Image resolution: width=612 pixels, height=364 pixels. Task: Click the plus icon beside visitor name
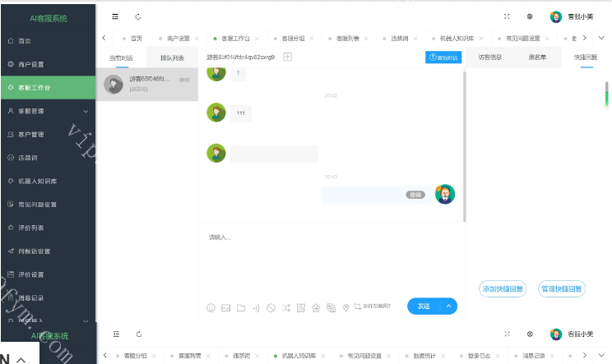click(x=288, y=57)
